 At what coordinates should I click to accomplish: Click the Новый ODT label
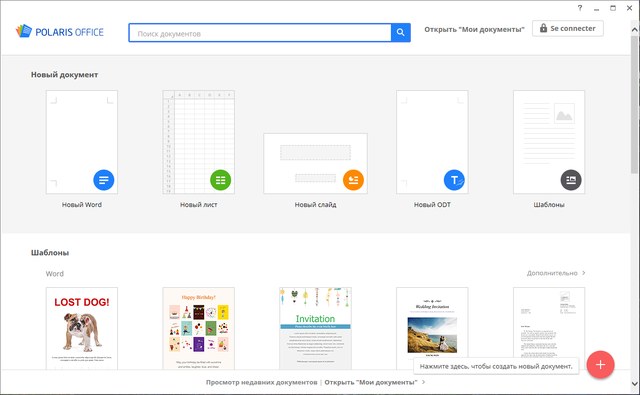[432, 205]
